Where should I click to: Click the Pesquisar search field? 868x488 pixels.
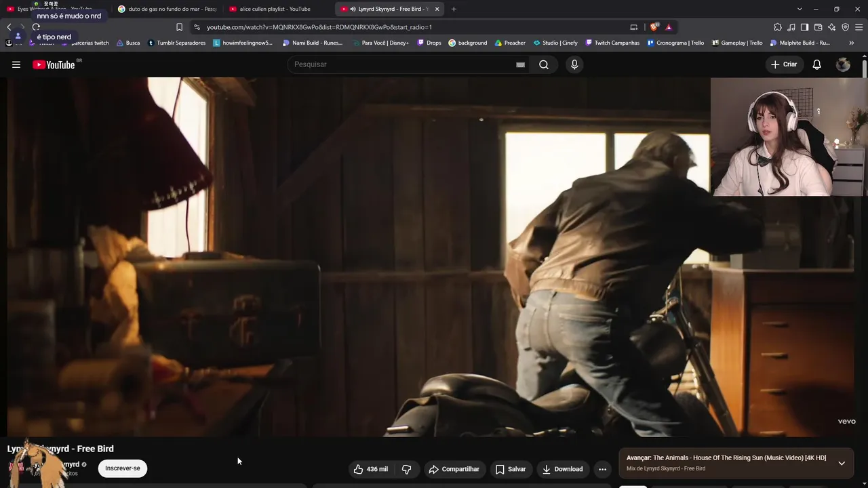click(403, 64)
